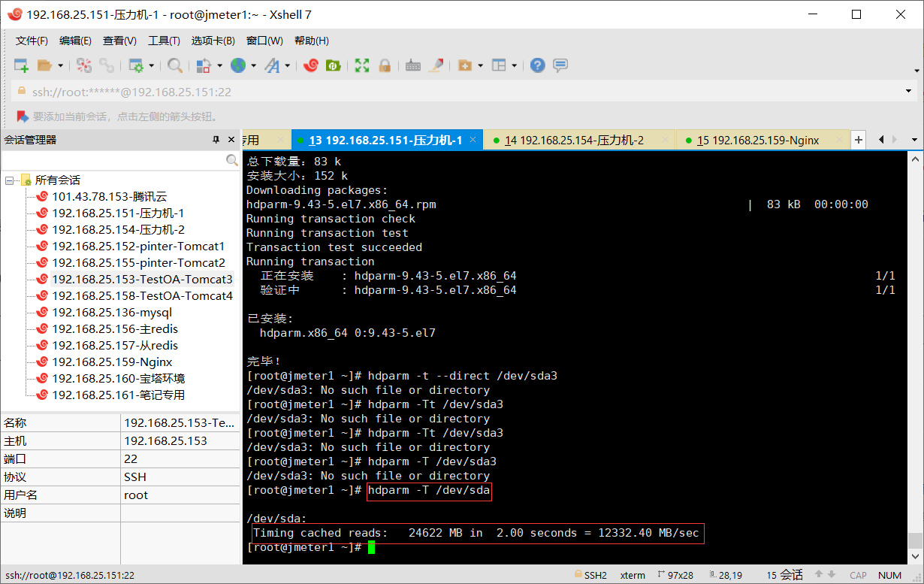Click the globe encoding icon
Image resolution: width=924 pixels, height=584 pixels.
(x=238, y=65)
